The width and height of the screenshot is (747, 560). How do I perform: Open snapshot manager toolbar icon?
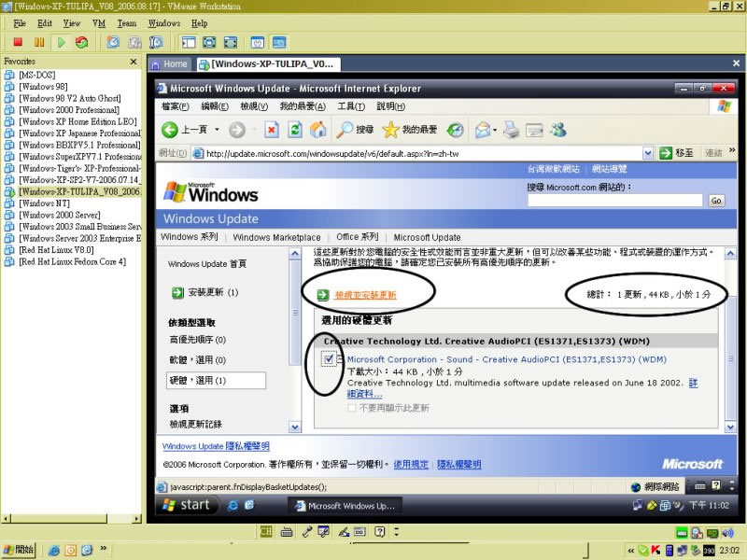pyautogui.click(x=156, y=42)
